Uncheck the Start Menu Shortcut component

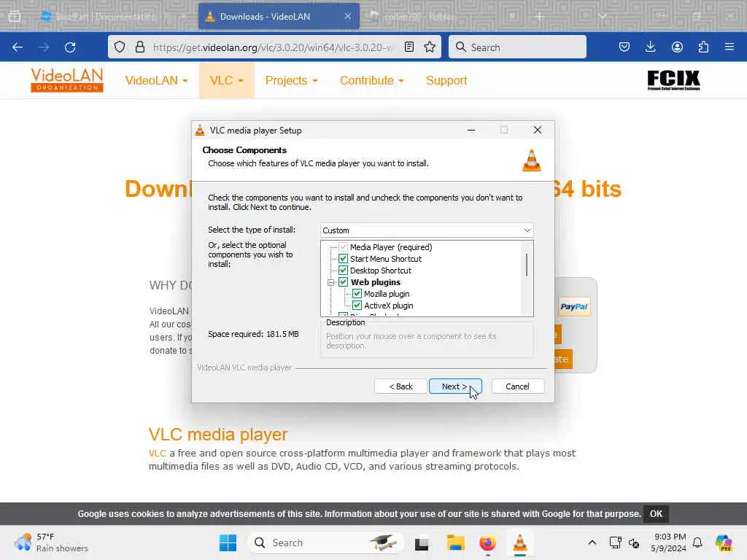click(x=343, y=259)
